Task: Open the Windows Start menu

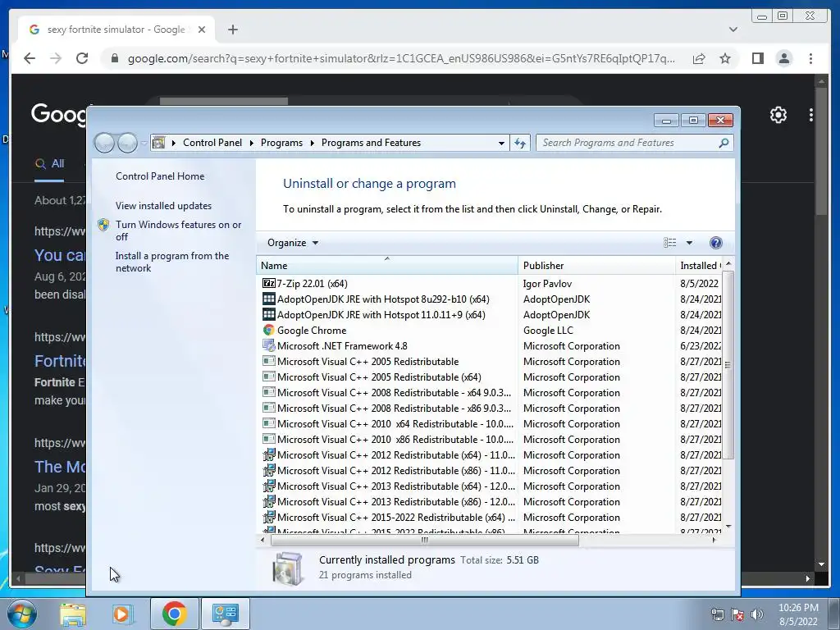Action: click(x=22, y=614)
